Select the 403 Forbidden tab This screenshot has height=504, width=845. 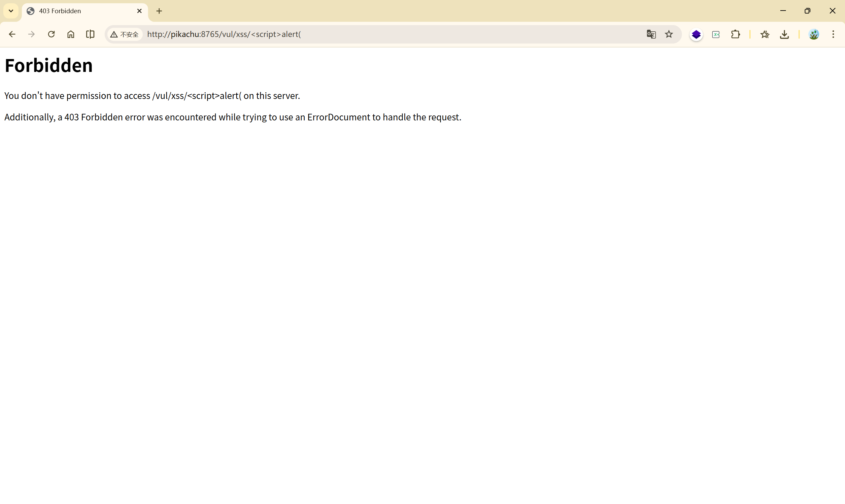[x=78, y=11]
